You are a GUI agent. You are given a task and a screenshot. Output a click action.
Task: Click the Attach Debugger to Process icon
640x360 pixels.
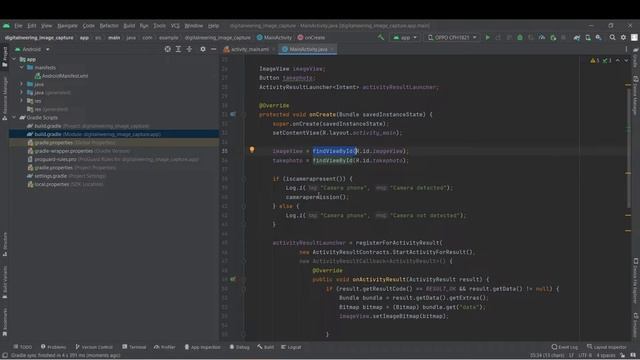click(553, 38)
